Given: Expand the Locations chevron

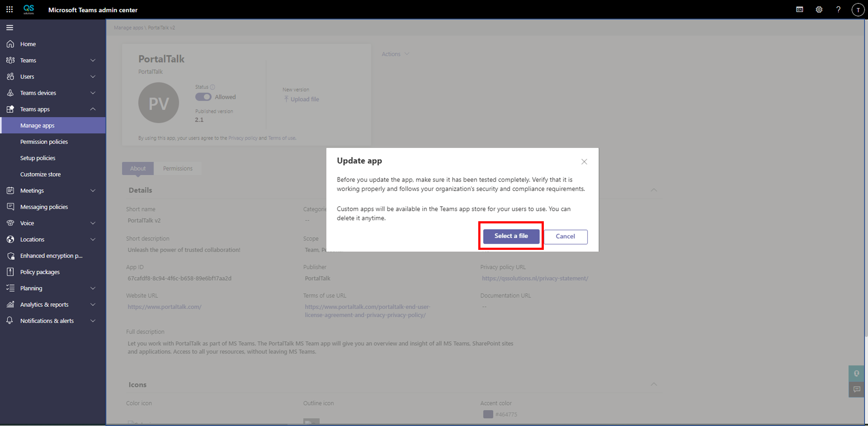Looking at the screenshot, I should [x=93, y=239].
